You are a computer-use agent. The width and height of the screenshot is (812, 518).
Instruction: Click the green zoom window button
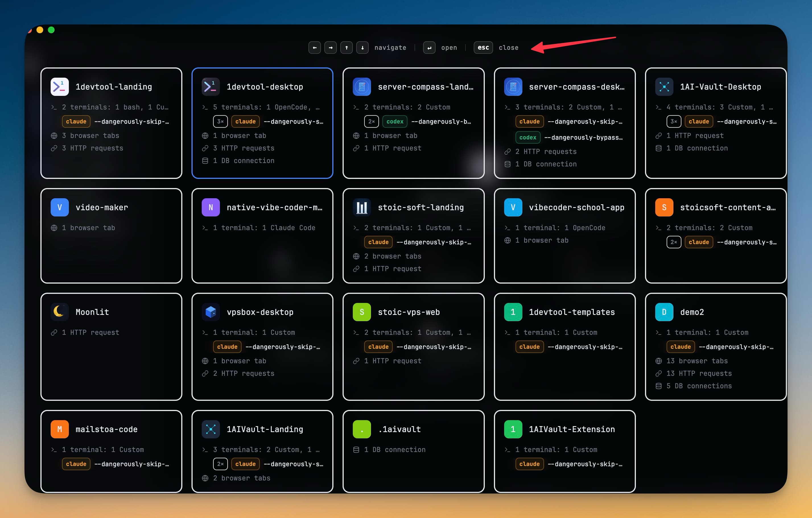click(51, 30)
